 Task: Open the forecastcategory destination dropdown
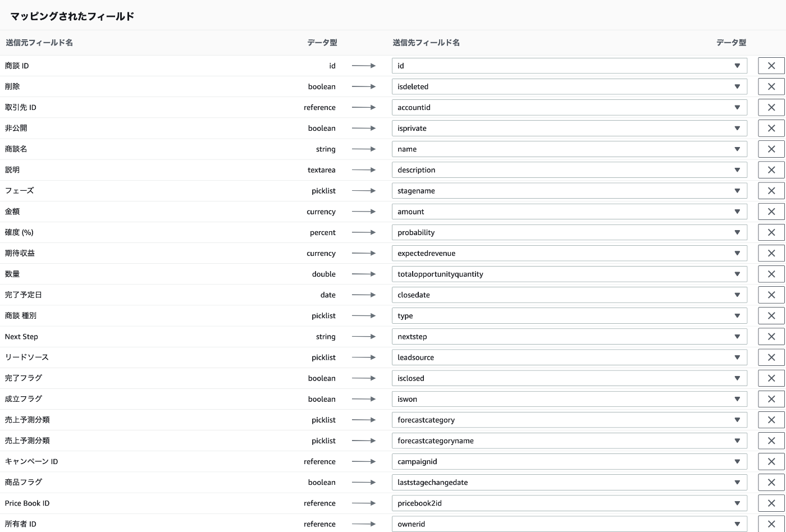pos(569,420)
